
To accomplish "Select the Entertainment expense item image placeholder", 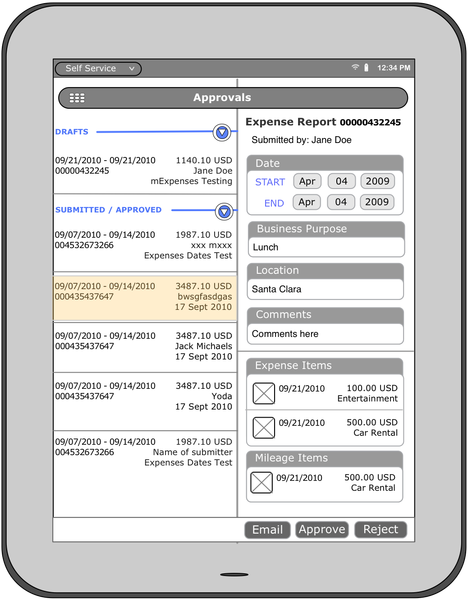I will coord(264,393).
